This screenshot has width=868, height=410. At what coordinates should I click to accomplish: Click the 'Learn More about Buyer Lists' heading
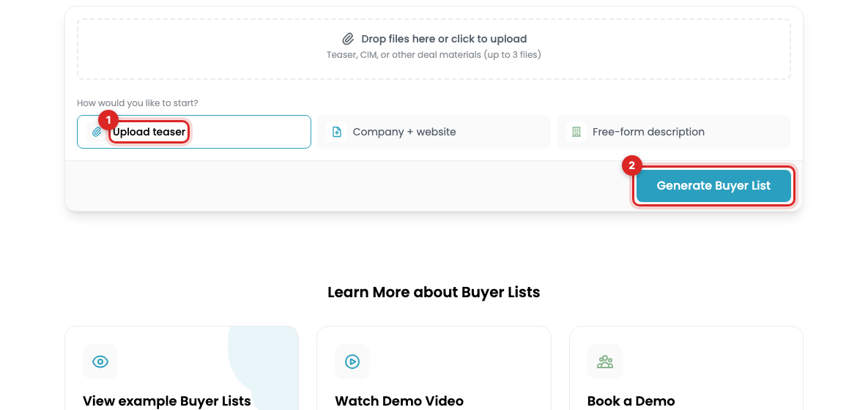tap(434, 291)
